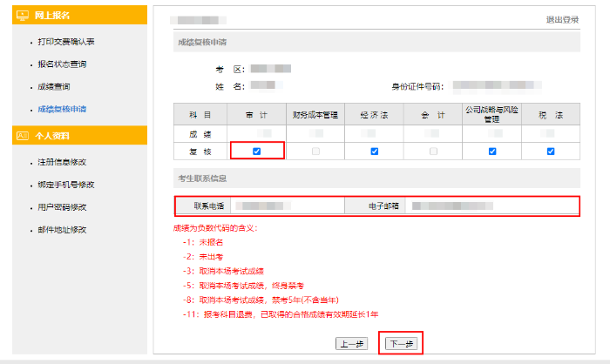Screen dimensions: 610x364
Task: Uncheck the 税法 review checkbox
Action: coord(551,151)
